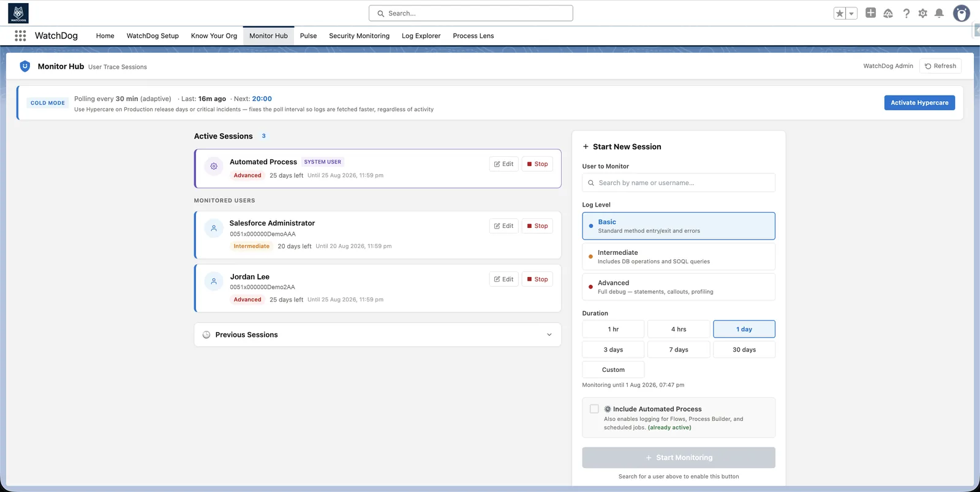The width and height of the screenshot is (980, 492).
Task: Click the User to Monitor search field
Action: coord(679,183)
